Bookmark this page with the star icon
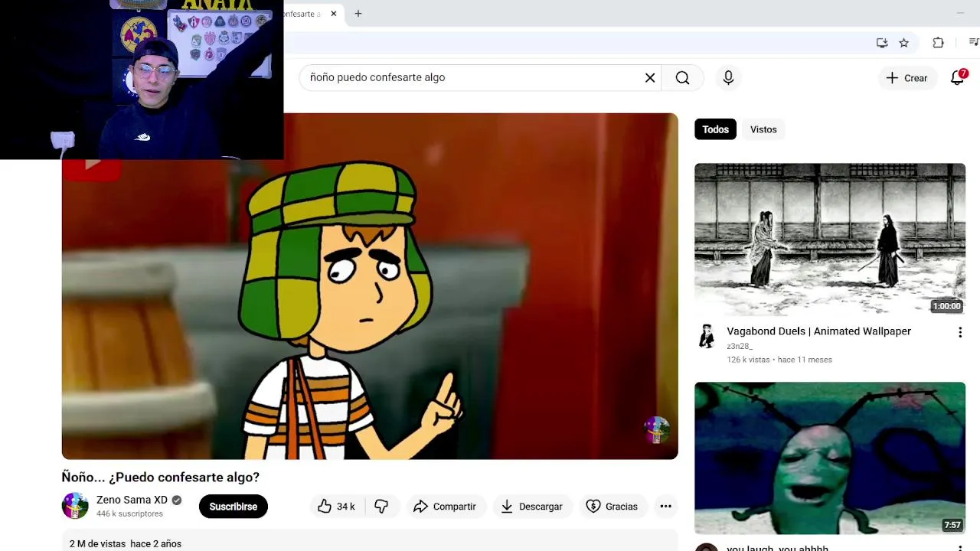Screen dimensions: 980x551 click(903, 43)
